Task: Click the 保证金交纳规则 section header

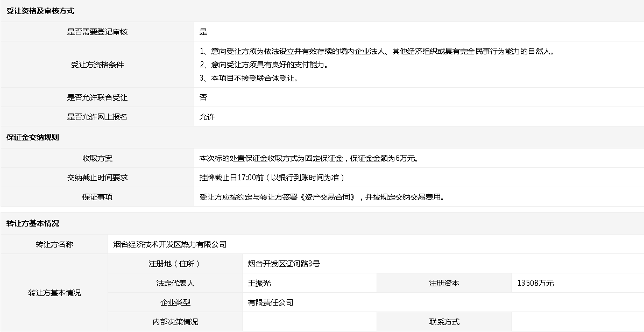Action: (x=33, y=137)
